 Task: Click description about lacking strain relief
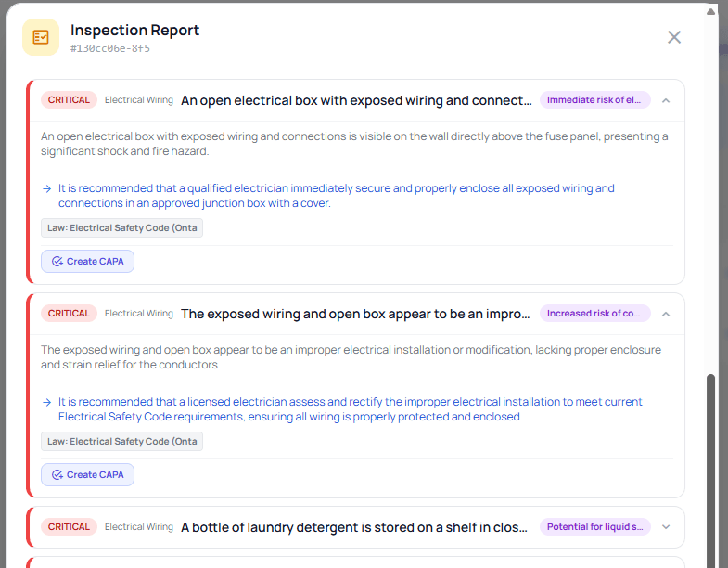coord(351,357)
